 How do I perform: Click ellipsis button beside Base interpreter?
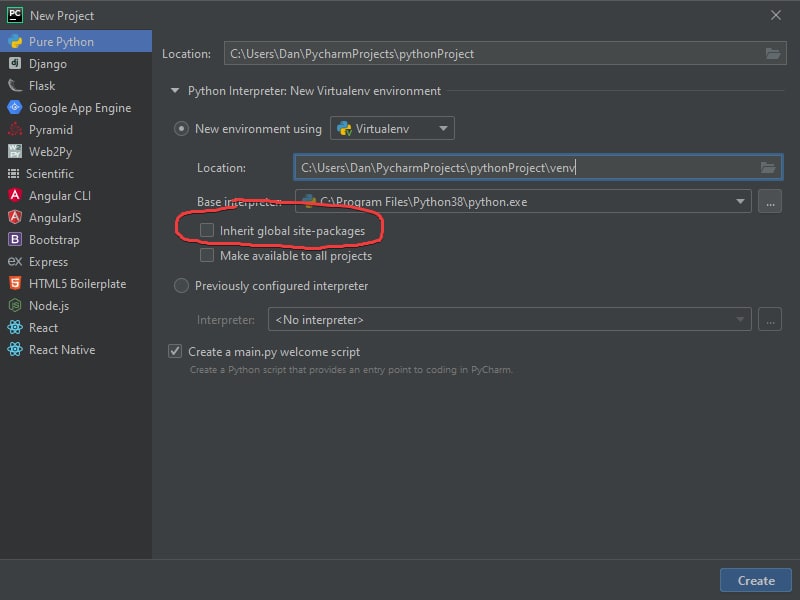pos(770,202)
